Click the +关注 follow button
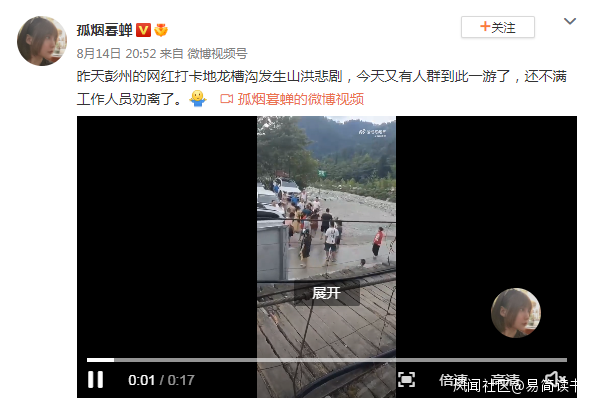This screenshot has width=597, height=407. point(498,27)
